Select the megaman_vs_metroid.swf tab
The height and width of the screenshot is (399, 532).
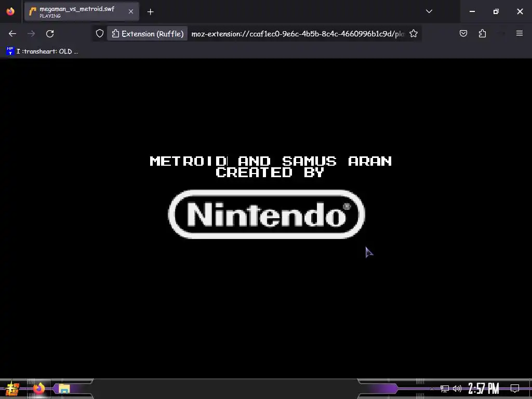82,11
